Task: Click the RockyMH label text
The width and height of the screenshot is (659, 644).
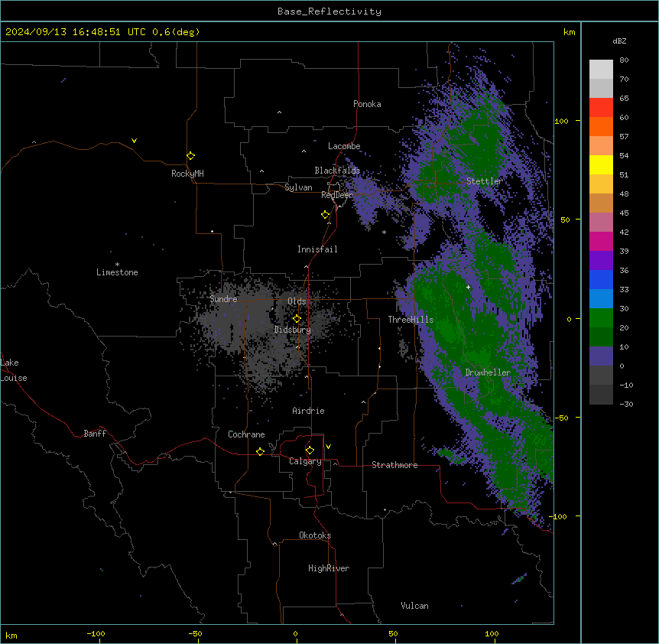Action: (187, 174)
